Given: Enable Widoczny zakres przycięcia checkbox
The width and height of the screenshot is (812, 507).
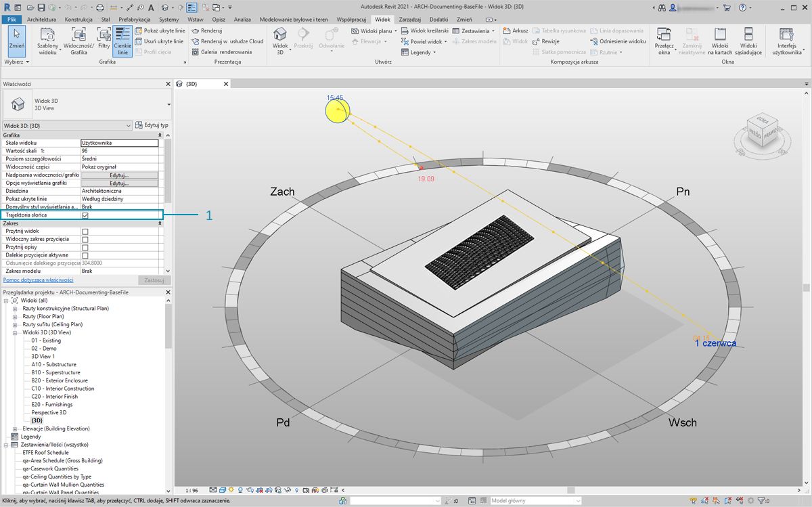Looking at the screenshot, I should point(85,240).
